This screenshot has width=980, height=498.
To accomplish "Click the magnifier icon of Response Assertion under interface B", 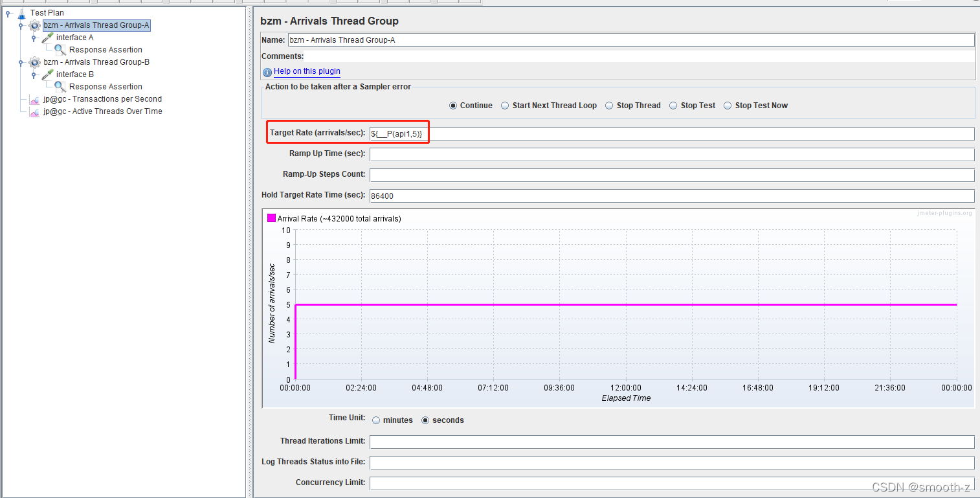I will [60, 87].
